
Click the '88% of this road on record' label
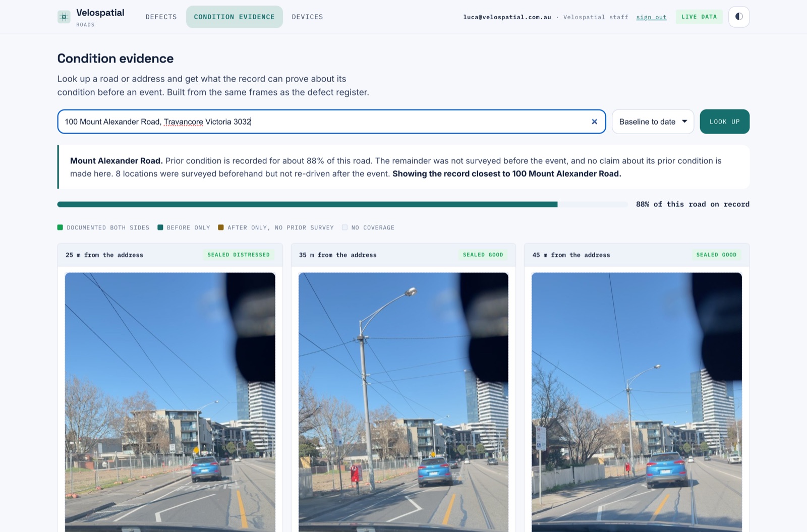(693, 204)
